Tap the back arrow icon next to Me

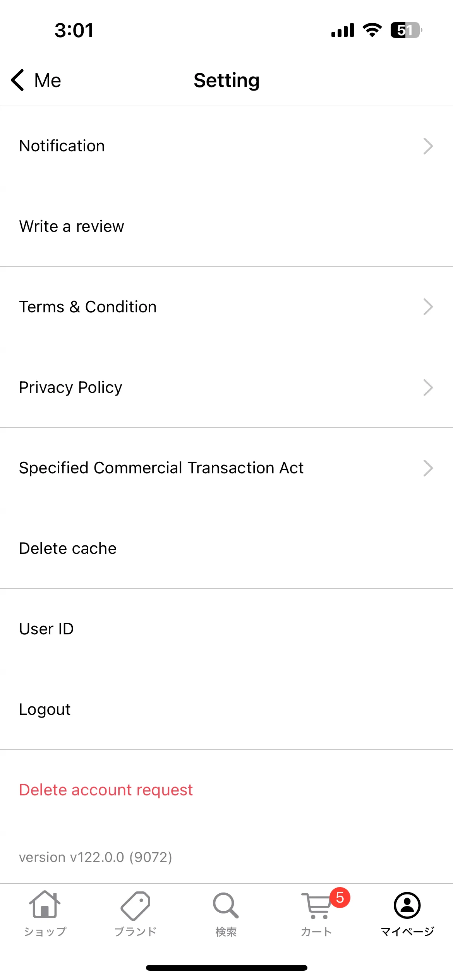point(18,80)
